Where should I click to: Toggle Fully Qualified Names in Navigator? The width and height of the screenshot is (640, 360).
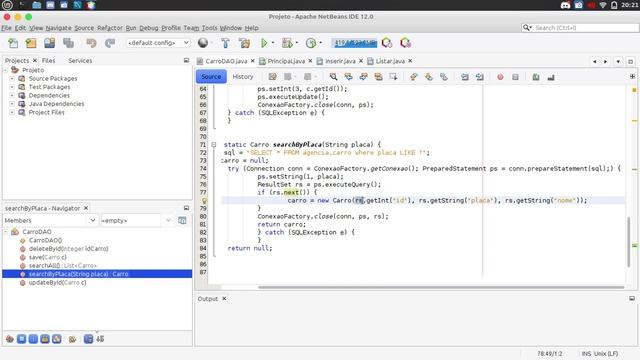coord(72,339)
